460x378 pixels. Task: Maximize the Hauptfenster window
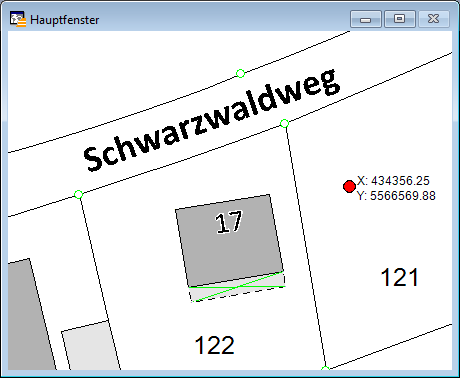click(x=400, y=19)
